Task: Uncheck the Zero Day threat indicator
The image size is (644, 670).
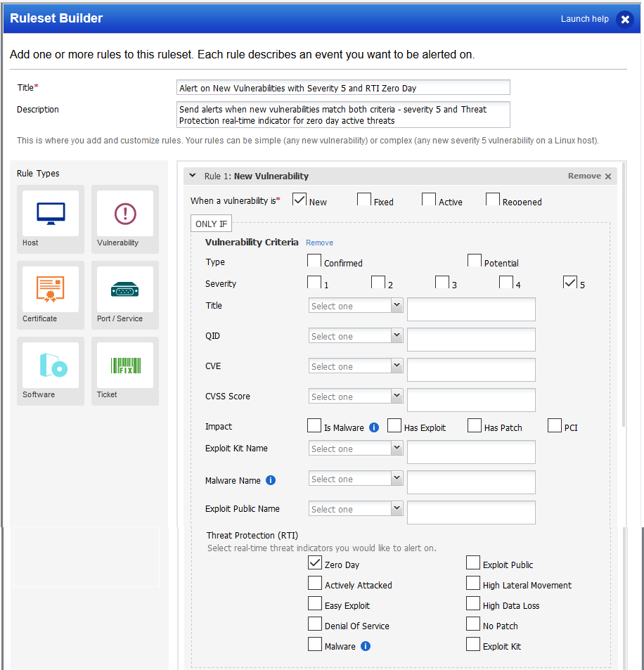Action: pos(315,562)
